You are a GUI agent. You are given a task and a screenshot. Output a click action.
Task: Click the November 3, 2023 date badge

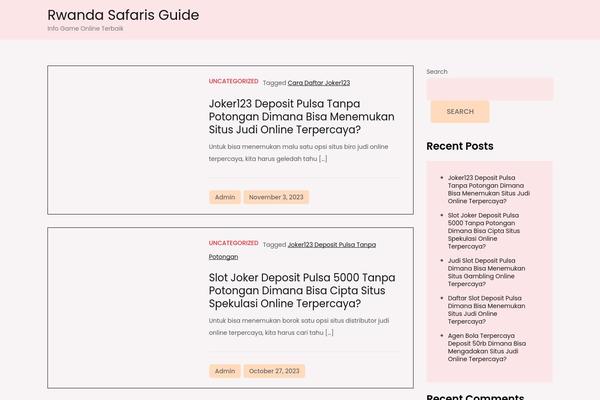point(276,197)
